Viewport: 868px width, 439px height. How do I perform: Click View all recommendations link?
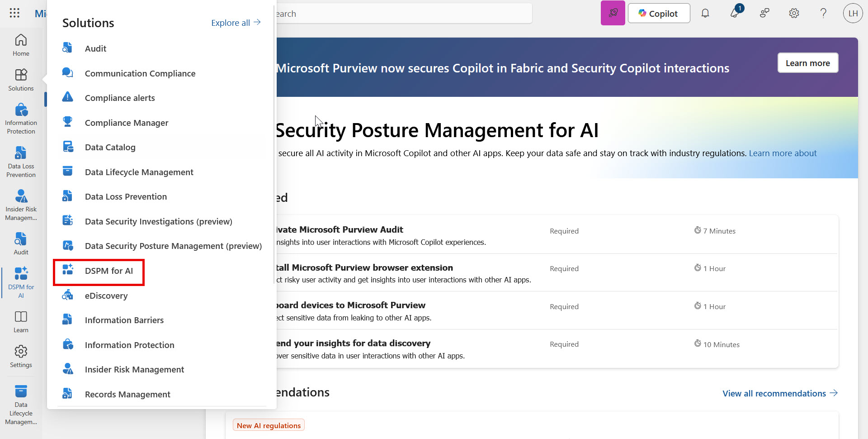pyautogui.click(x=780, y=393)
